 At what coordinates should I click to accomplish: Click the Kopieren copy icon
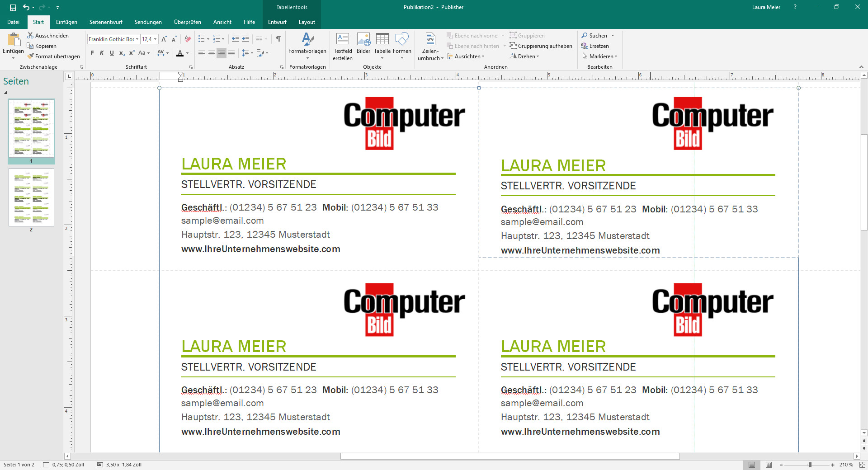pos(30,46)
